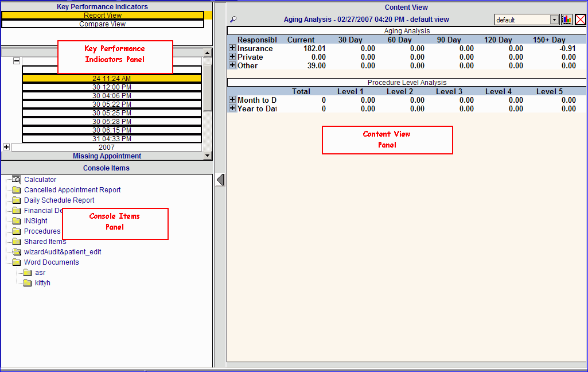Expand the Month to Date row

[232, 100]
